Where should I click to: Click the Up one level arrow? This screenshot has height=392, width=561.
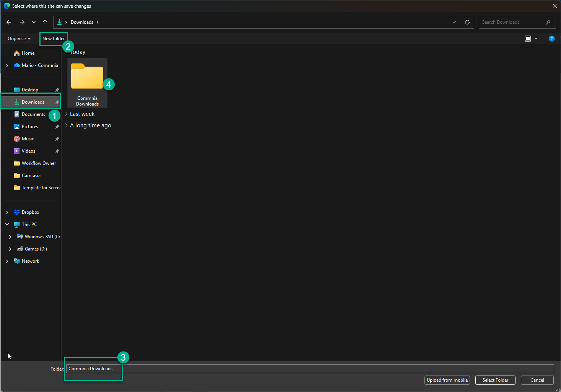(x=45, y=22)
